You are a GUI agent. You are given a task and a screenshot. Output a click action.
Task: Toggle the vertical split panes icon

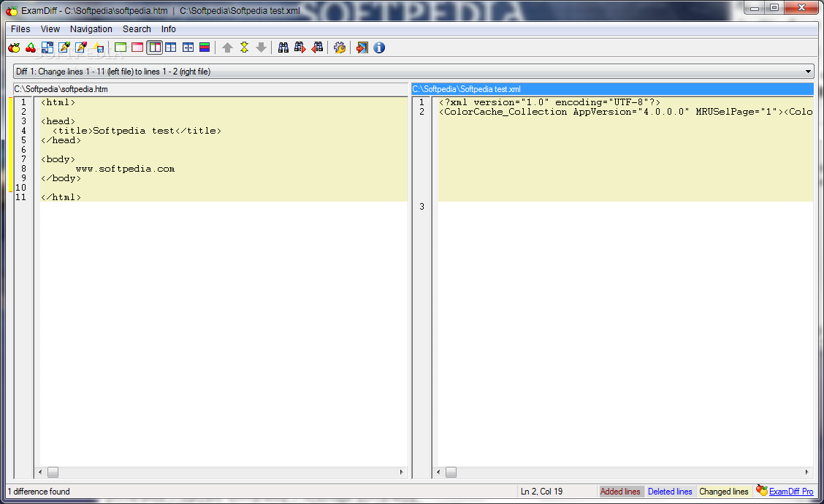(155, 47)
